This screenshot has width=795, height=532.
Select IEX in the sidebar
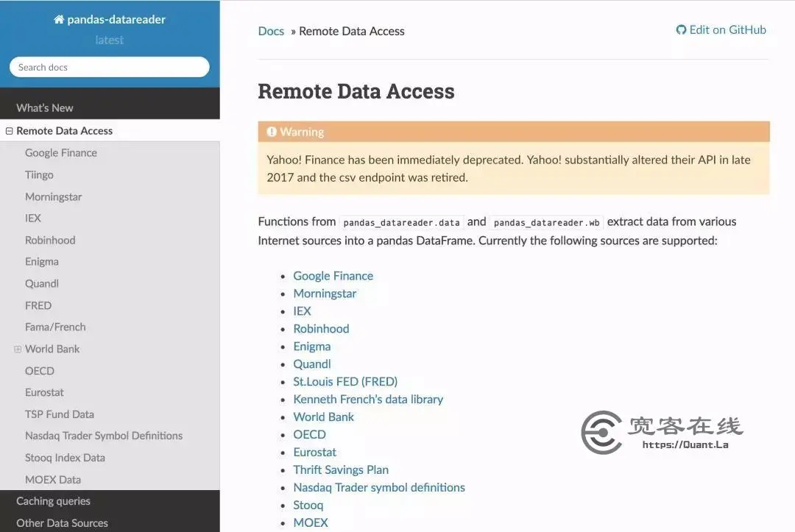pyautogui.click(x=33, y=219)
